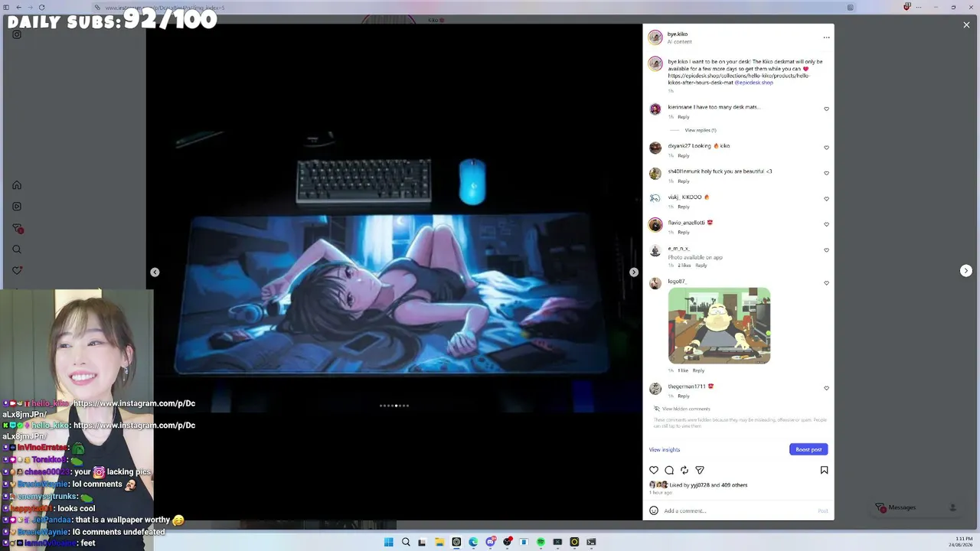Reply to viskj_'s comment

pos(684,207)
